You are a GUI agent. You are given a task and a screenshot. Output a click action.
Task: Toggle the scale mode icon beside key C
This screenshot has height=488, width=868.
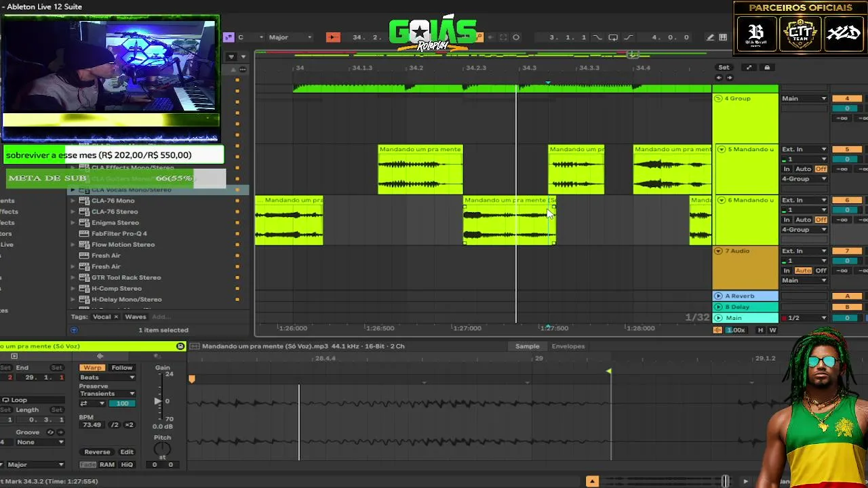(x=229, y=37)
